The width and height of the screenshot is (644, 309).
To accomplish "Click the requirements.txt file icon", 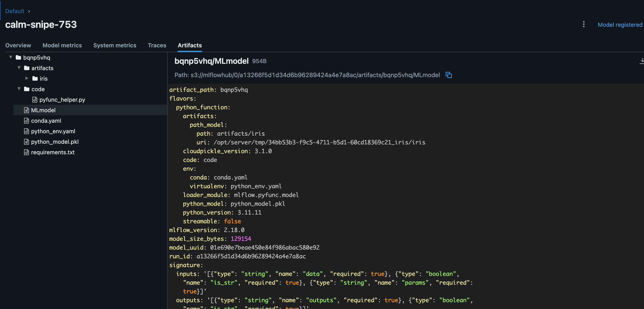I will tap(26, 152).
